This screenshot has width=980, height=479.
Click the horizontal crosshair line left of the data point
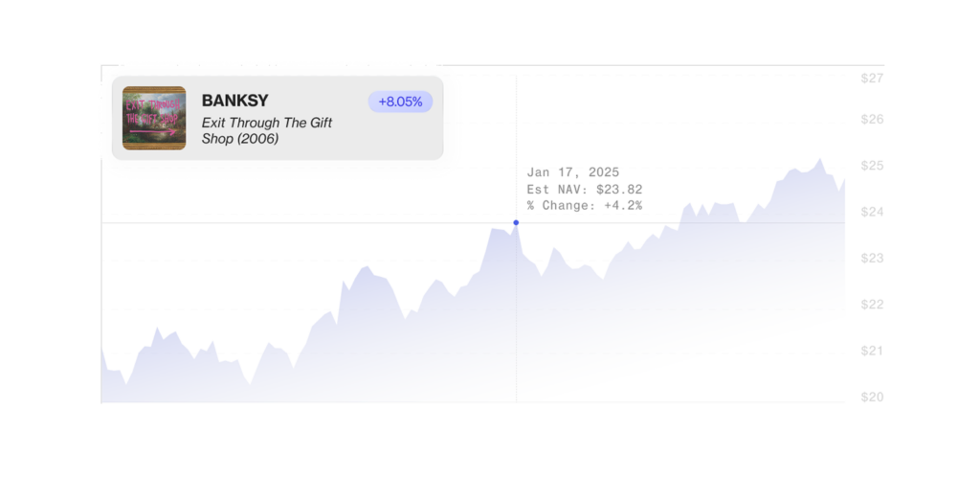[306, 223]
